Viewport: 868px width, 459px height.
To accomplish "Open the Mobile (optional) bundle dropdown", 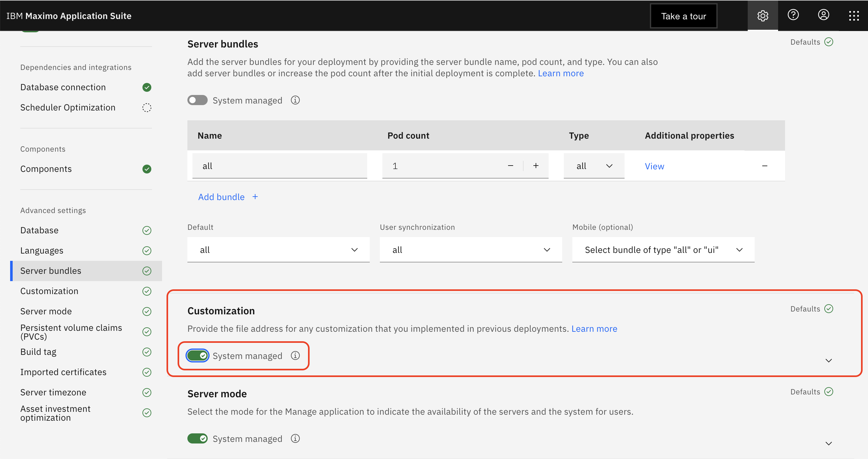I will pyautogui.click(x=663, y=250).
